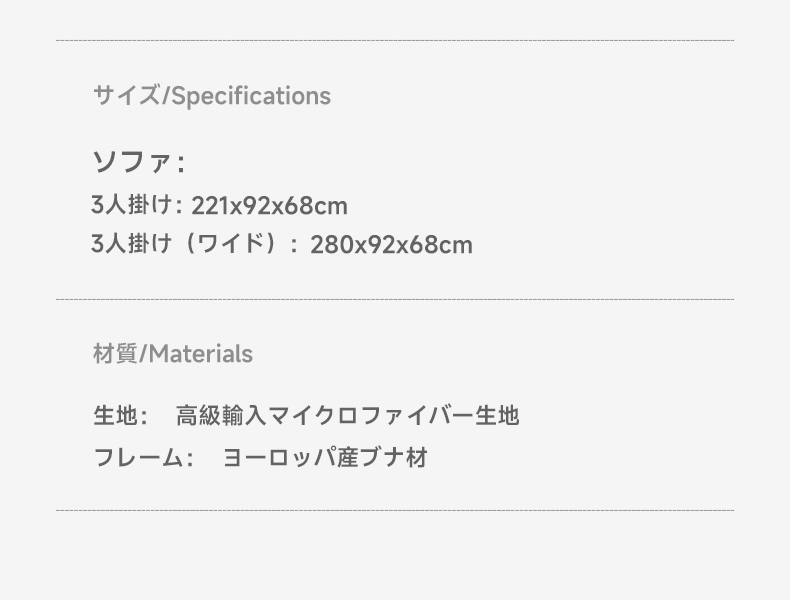
Task: Click the word Materials
Action: 201,354
